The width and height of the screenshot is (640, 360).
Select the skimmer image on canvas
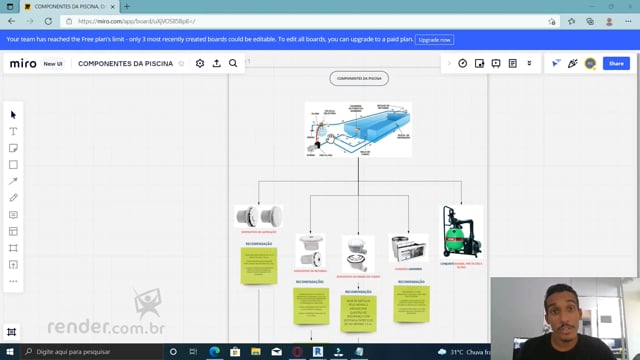point(409,248)
